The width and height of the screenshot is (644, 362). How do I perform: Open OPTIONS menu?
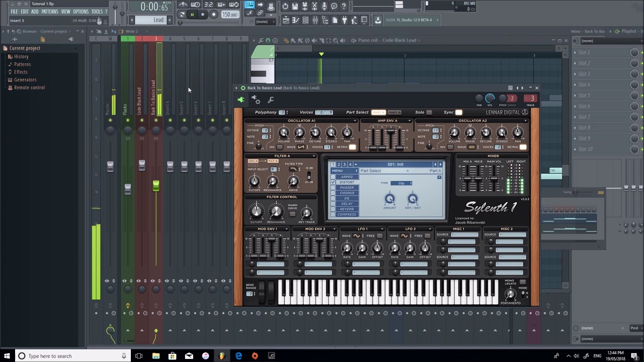(80, 12)
